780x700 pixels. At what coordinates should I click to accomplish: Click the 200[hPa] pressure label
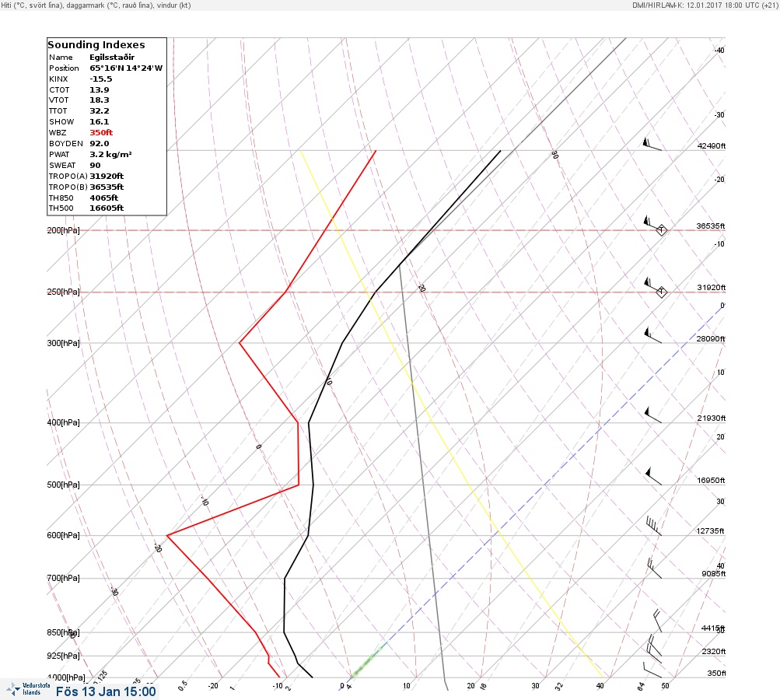click(63, 230)
